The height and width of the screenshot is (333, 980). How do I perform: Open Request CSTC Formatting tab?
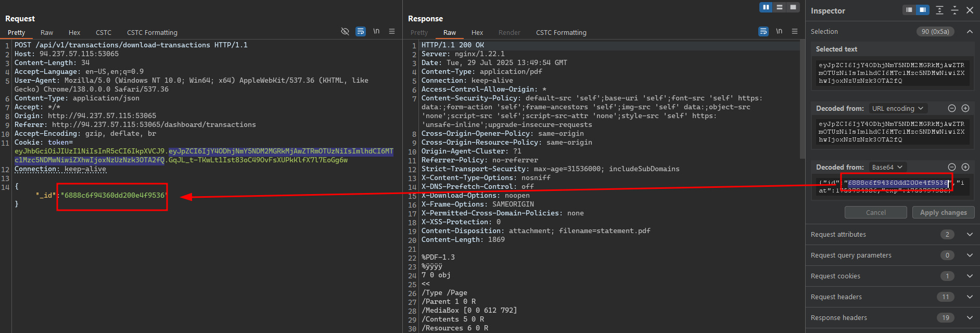[152, 32]
